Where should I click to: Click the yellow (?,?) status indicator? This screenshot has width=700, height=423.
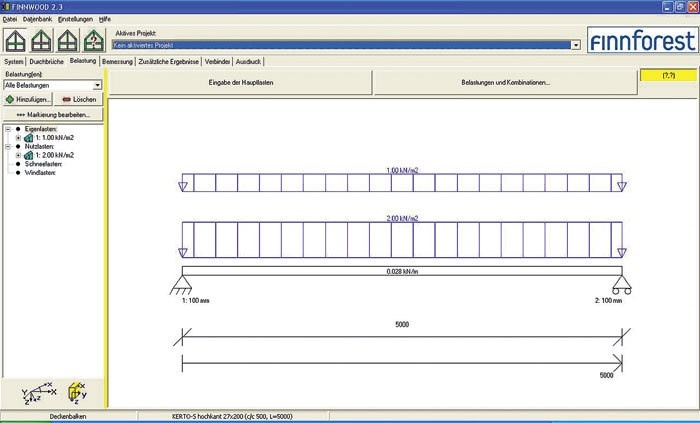pyautogui.click(x=666, y=75)
